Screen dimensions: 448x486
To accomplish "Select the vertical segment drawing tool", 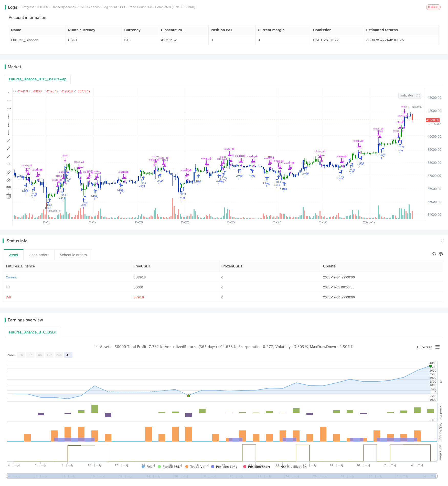I will [9, 133].
